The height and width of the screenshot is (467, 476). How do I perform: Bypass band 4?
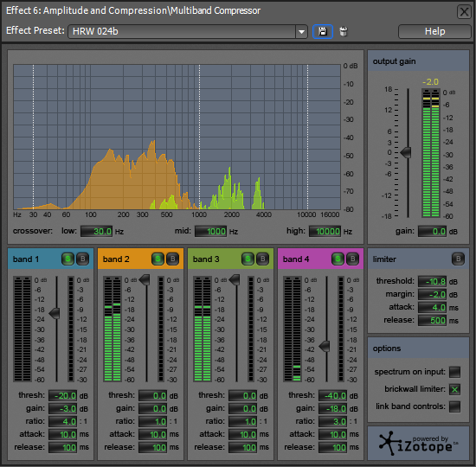[352, 259]
